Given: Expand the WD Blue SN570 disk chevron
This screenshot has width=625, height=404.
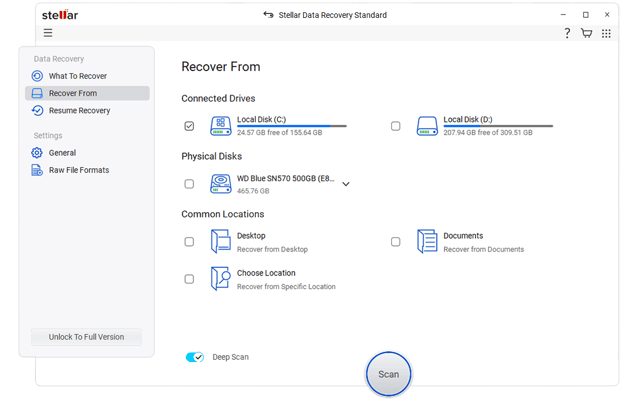Looking at the screenshot, I should (346, 184).
